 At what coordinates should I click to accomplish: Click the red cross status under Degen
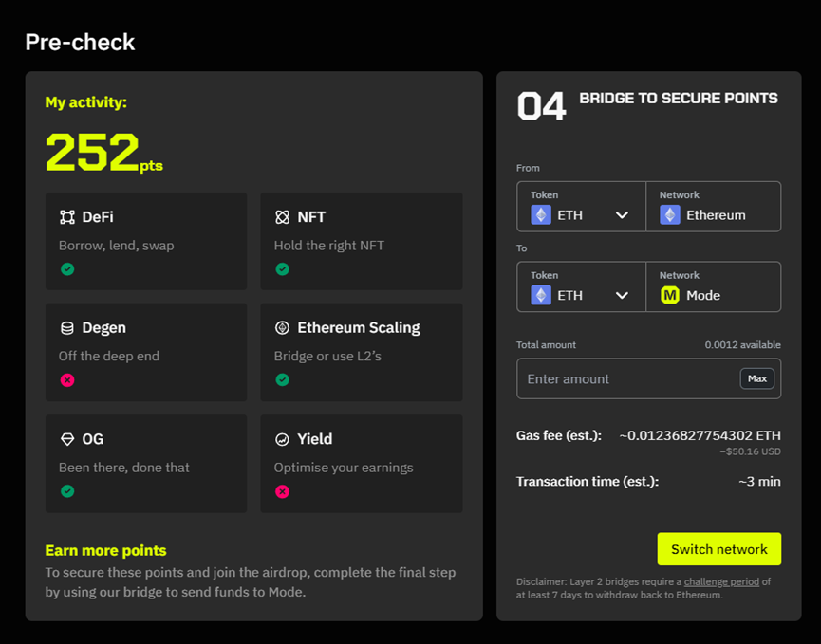tap(67, 380)
